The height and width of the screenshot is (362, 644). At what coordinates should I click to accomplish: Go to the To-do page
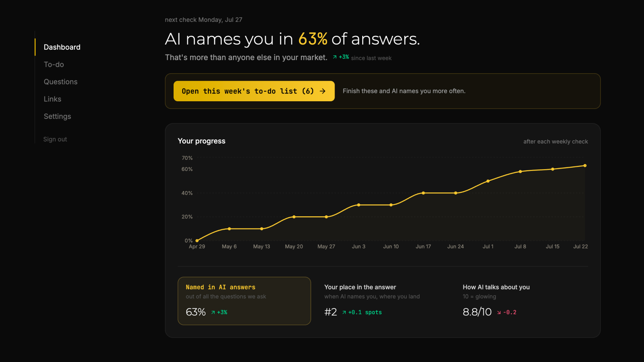(x=54, y=64)
